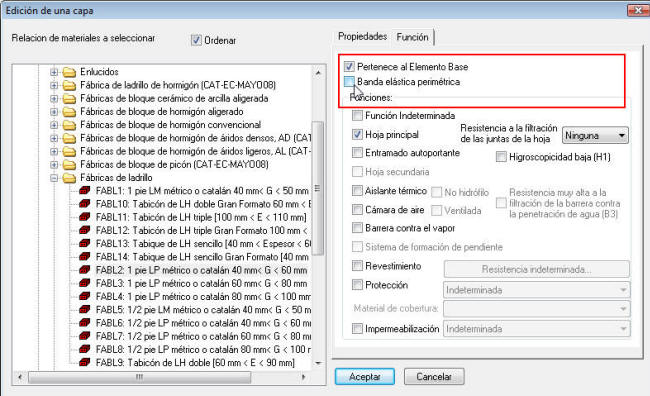
Task: Expand Fábricas de bloque de hormigón convencional
Action: (54, 125)
